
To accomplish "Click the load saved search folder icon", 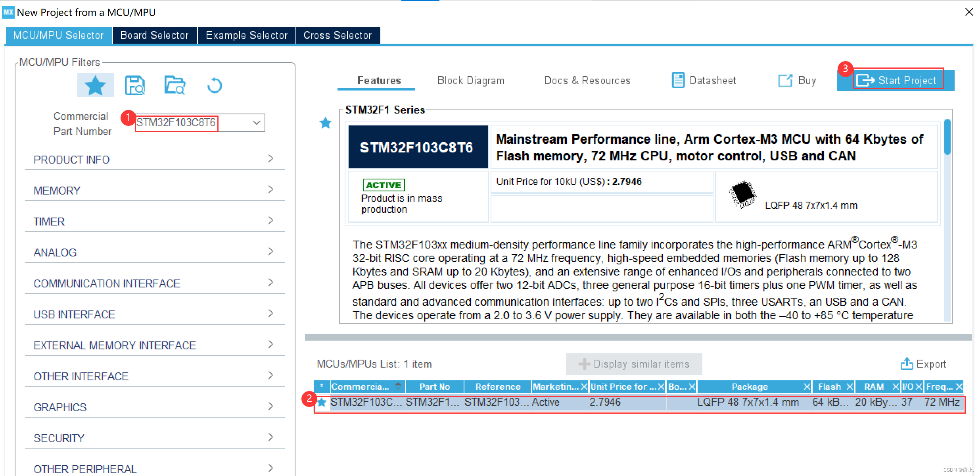I will pyautogui.click(x=175, y=85).
